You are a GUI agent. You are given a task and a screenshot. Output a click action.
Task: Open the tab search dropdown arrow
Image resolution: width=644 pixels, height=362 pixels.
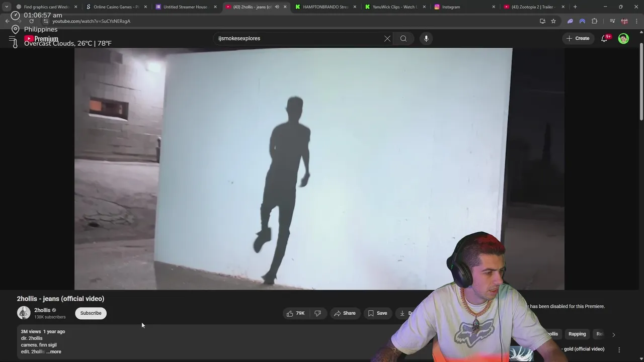click(7, 7)
